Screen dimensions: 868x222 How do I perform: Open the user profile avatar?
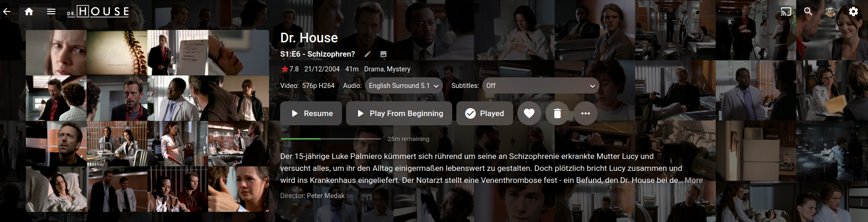point(831,12)
